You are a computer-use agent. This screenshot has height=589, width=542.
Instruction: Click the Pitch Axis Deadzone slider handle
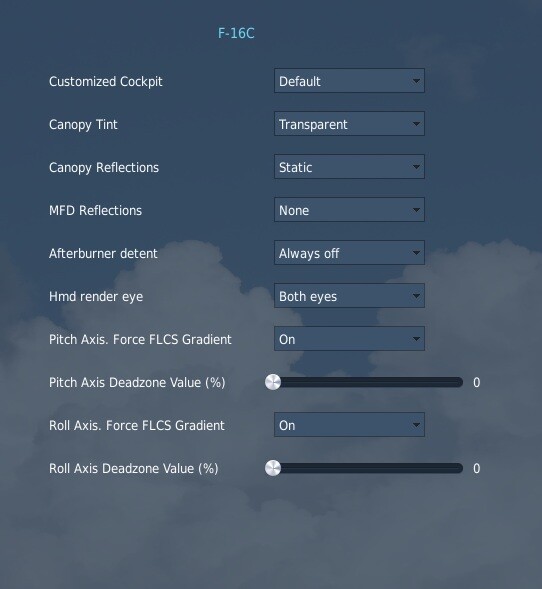[273, 382]
